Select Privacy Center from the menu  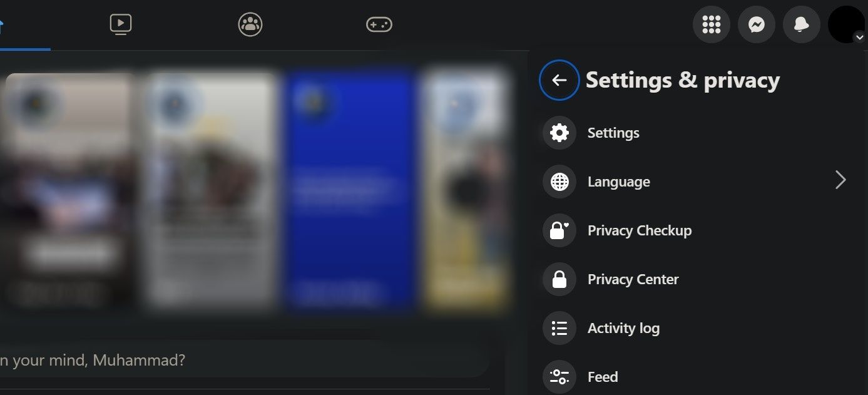(x=633, y=279)
